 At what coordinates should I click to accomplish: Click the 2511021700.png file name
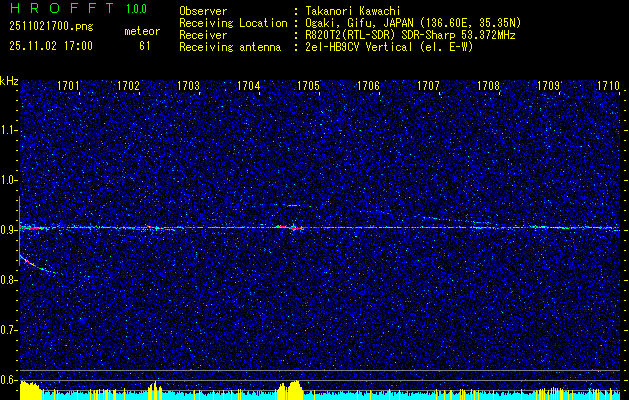click(51, 27)
